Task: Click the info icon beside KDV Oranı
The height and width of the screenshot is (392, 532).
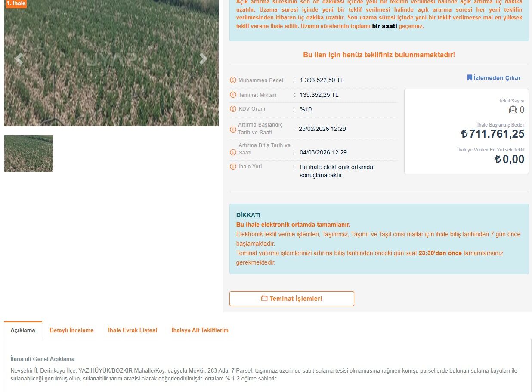Action: pyautogui.click(x=233, y=109)
